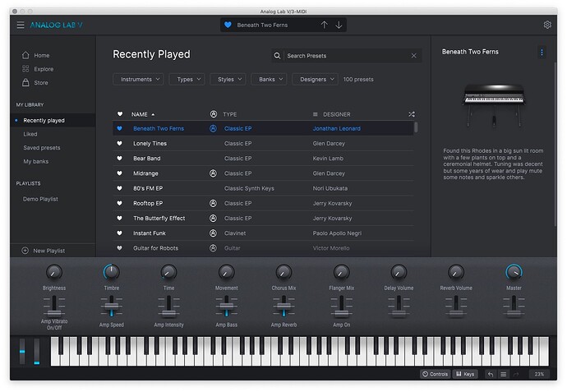Click the Store bag icon

click(25, 82)
